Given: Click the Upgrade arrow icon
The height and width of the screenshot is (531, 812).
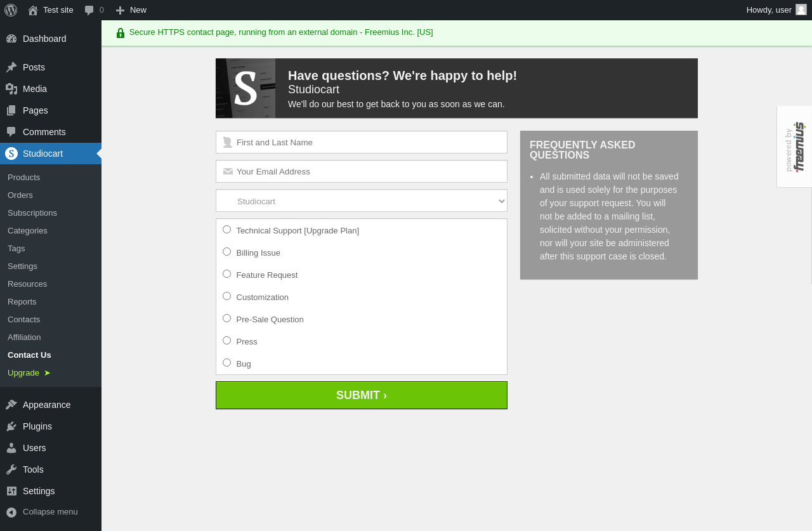Looking at the screenshot, I should (47, 373).
